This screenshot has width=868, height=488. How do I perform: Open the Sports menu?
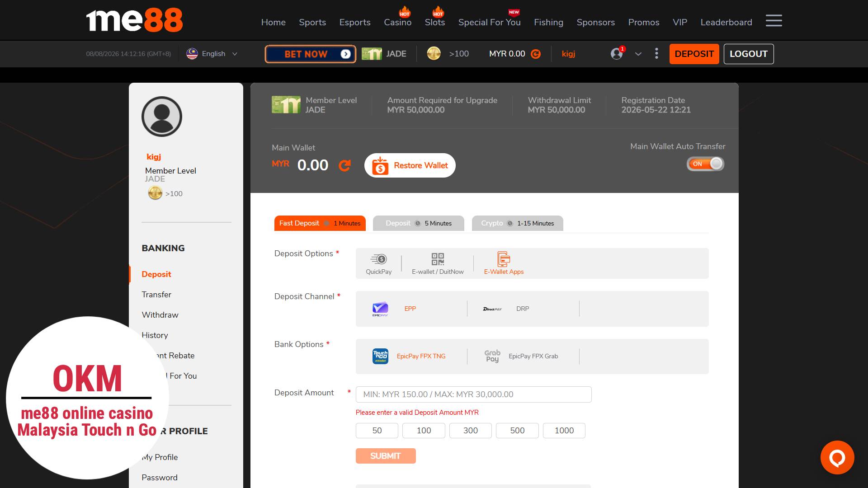(312, 22)
